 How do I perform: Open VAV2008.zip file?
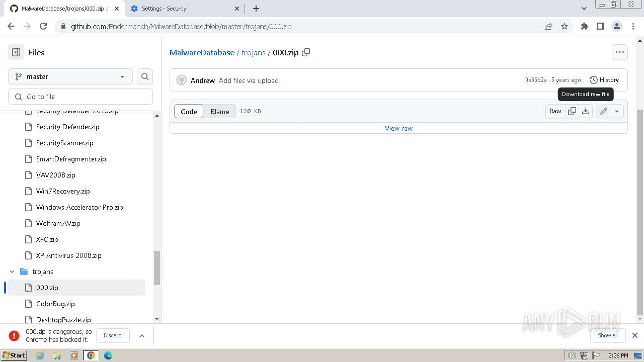coord(56,175)
